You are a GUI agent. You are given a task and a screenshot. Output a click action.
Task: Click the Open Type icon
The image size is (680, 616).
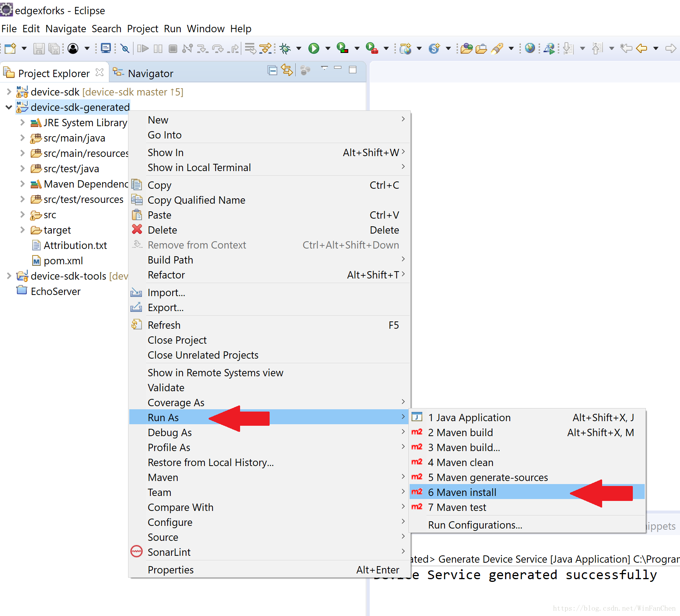(467, 48)
